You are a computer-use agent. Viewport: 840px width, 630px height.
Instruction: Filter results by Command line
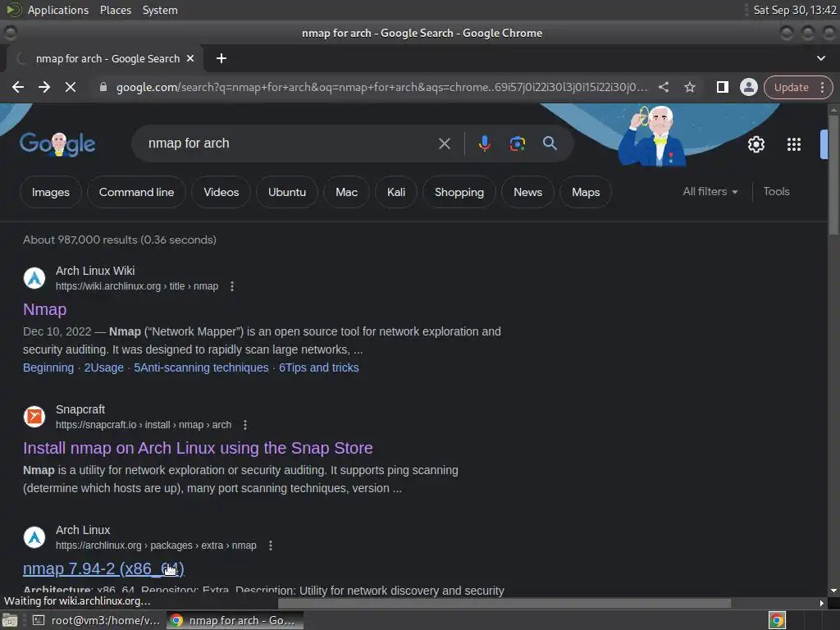(136, 192)
